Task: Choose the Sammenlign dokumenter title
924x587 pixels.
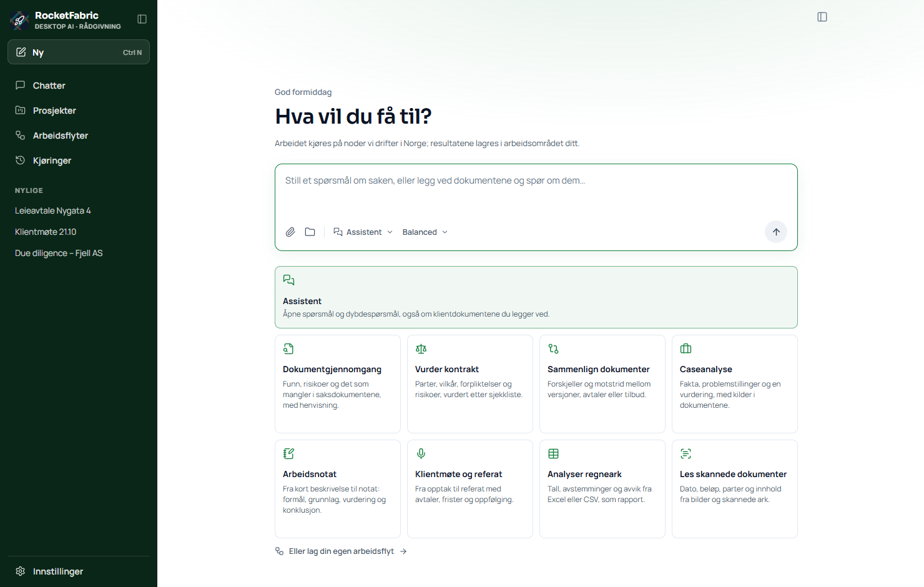Action: point(599,370)
